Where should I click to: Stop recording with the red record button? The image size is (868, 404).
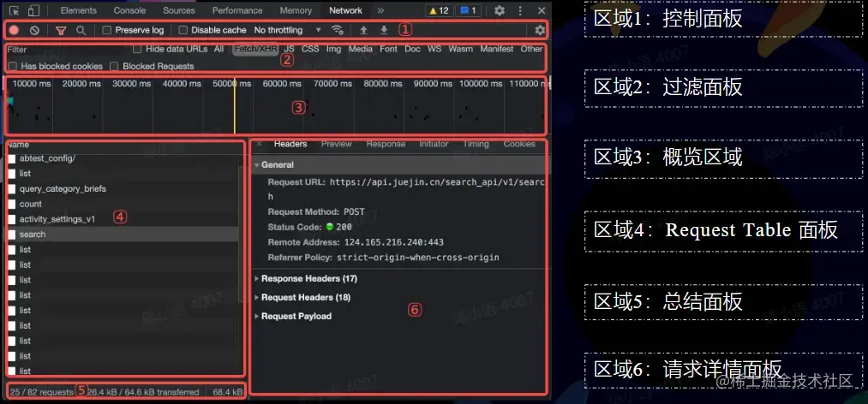[x=15, y=31]
